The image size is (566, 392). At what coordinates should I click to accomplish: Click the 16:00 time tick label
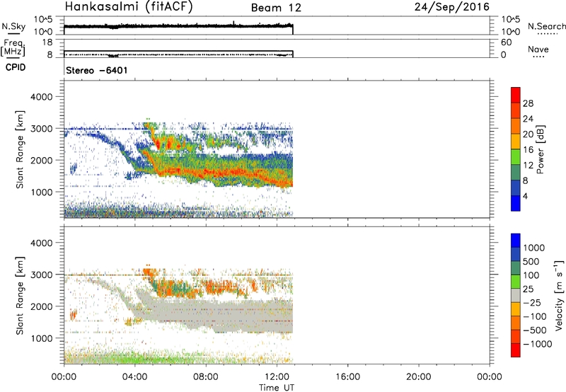347,377
